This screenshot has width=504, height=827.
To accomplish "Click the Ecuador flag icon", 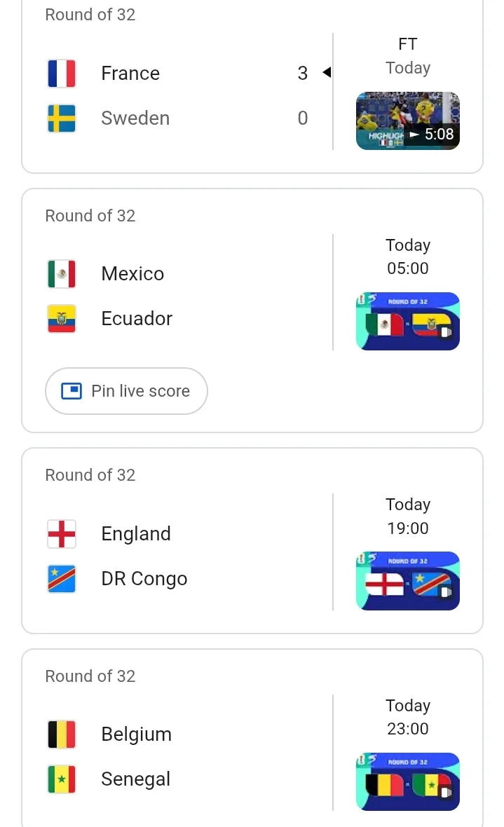I will tap(62, 319).
